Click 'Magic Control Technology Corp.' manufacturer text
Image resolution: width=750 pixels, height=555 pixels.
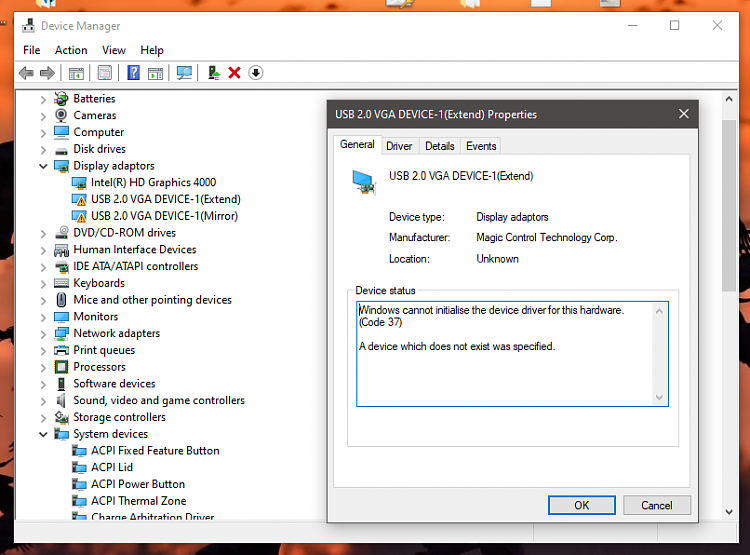tap(547, 237)
